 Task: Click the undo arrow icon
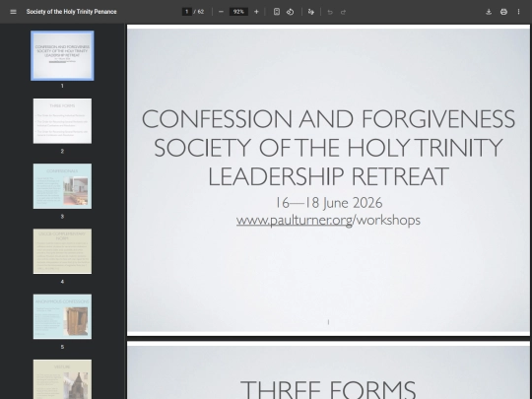pos(330,12)
